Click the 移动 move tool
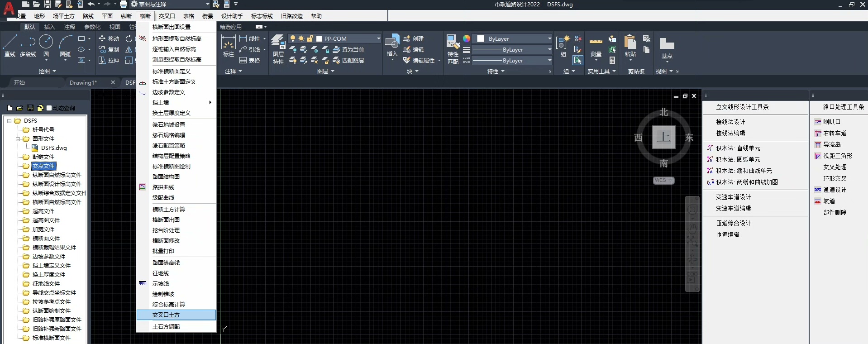This screenshot has width=868, height=344. coord(109,38)
